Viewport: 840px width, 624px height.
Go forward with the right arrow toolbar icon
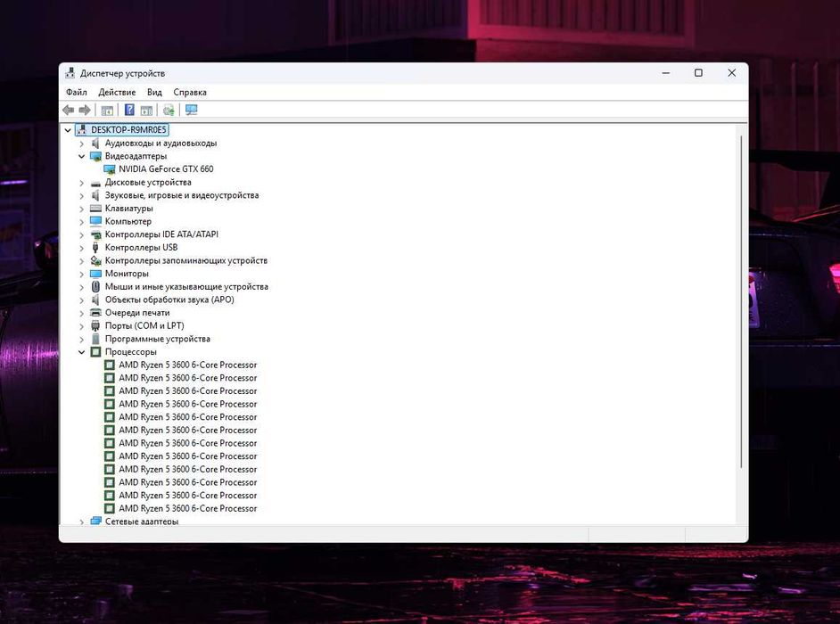tap(85, 110)
